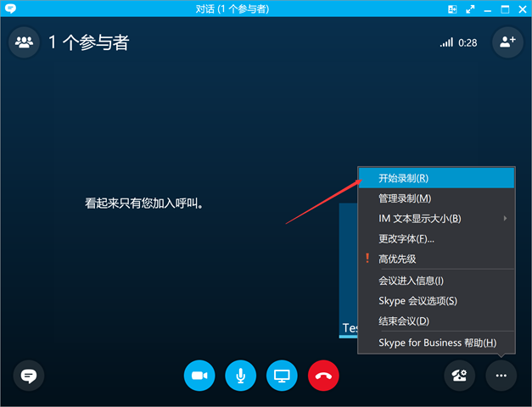Open Skype for Business 帮助(H)
Screen dimensions: 532x407
tap(437, 343)
